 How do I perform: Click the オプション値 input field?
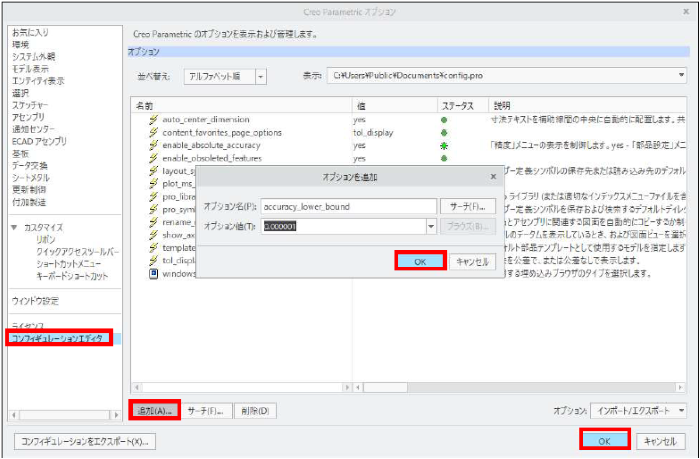[344, 226]
